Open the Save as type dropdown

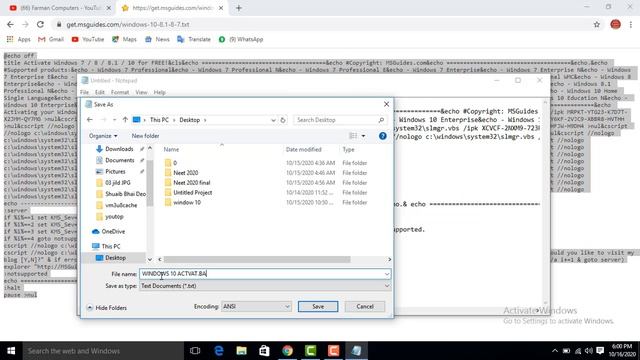click(x=265, y=286)
